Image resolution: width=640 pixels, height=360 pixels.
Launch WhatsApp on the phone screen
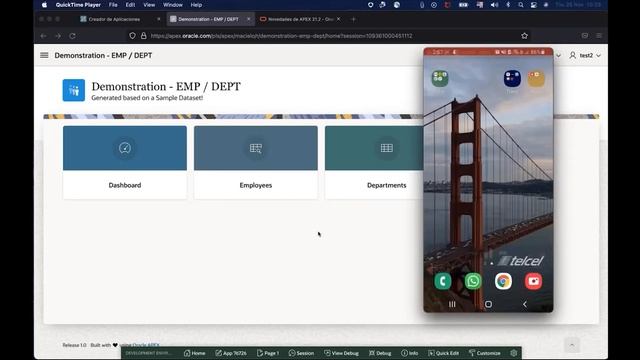473,281
